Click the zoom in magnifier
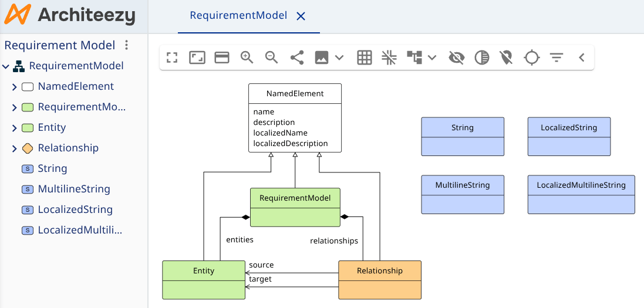The height and width of the screenshot is (308, 644). tap(247, 57)
